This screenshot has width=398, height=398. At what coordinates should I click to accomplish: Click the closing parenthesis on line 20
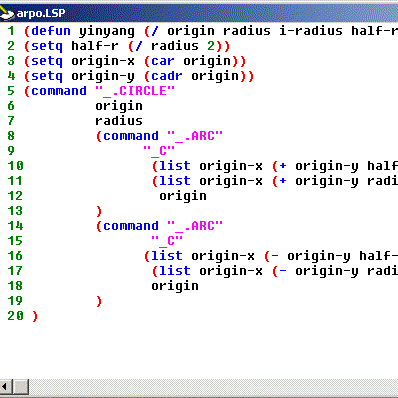click(35, 316)
